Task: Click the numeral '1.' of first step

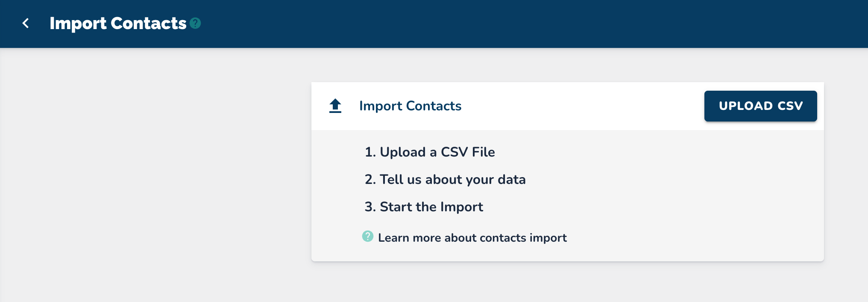Action: 370,152
